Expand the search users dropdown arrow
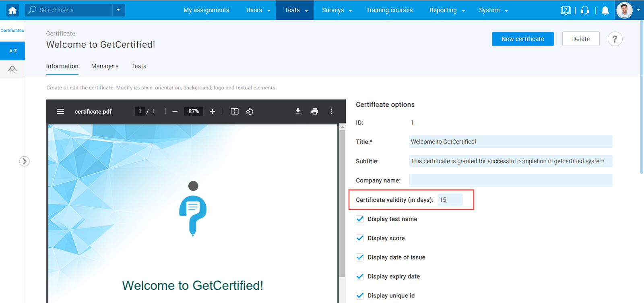Viewport: 644px width, 303px height. pyautogui.click(x=118, y=10)
